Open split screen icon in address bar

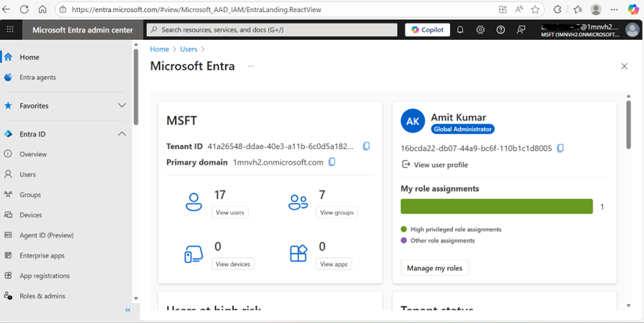502,9
